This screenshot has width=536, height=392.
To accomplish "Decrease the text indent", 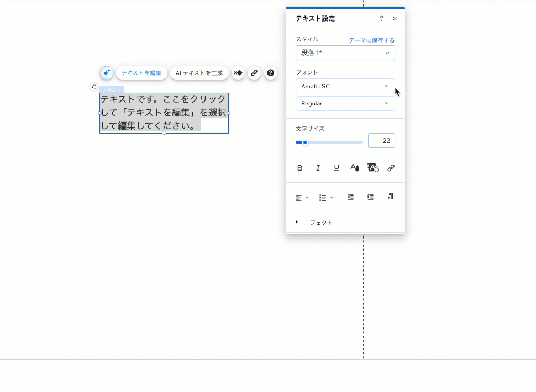I will [x=350, y=197].
